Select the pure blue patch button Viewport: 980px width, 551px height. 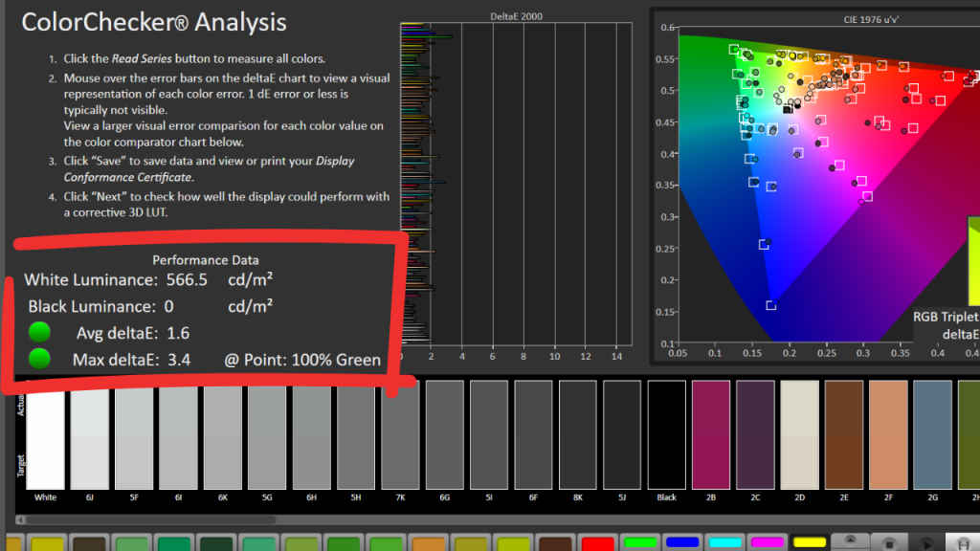(682, 542)
